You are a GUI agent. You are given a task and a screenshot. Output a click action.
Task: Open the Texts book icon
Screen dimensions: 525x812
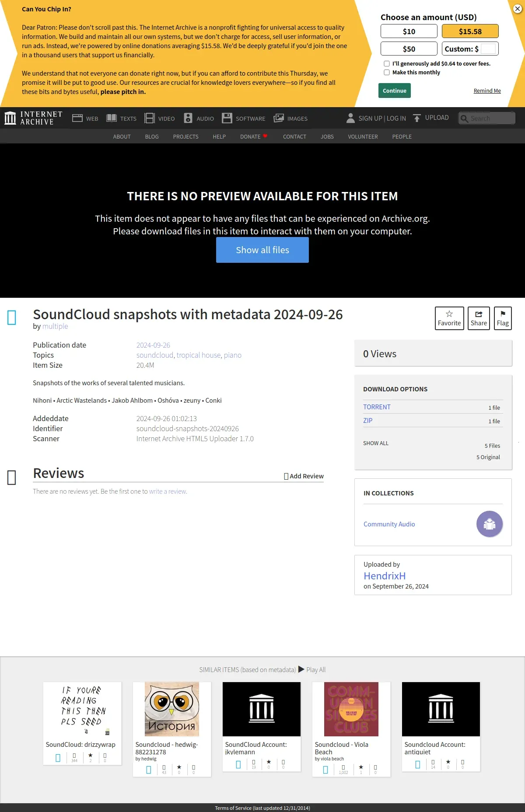(112, 118)
